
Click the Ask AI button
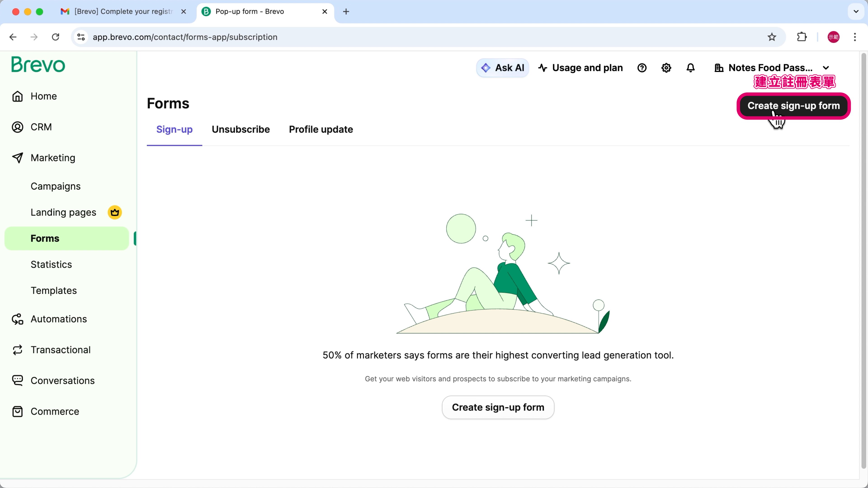click(x=502, y=68)
